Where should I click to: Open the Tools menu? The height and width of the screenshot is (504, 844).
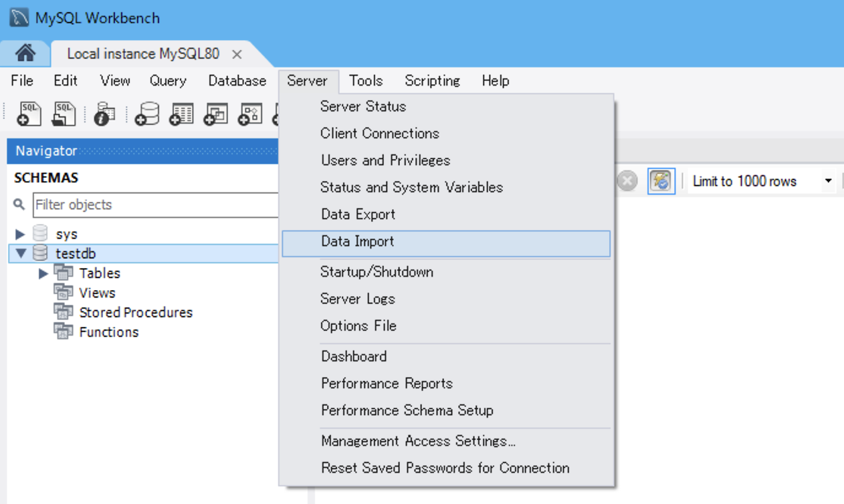(366, 81)
